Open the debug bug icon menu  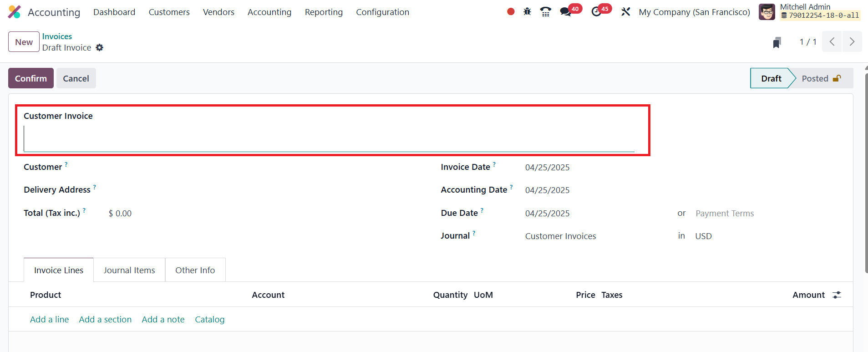[527, 12]
